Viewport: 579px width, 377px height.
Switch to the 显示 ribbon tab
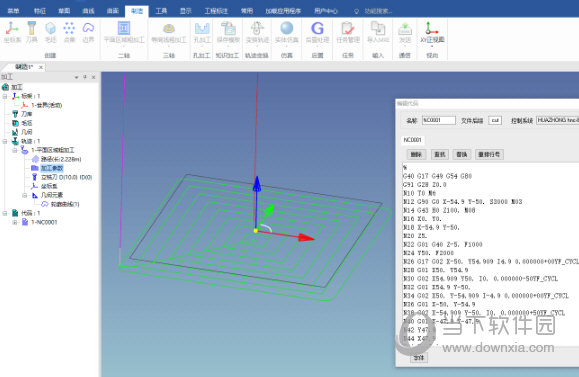[185, 11]
